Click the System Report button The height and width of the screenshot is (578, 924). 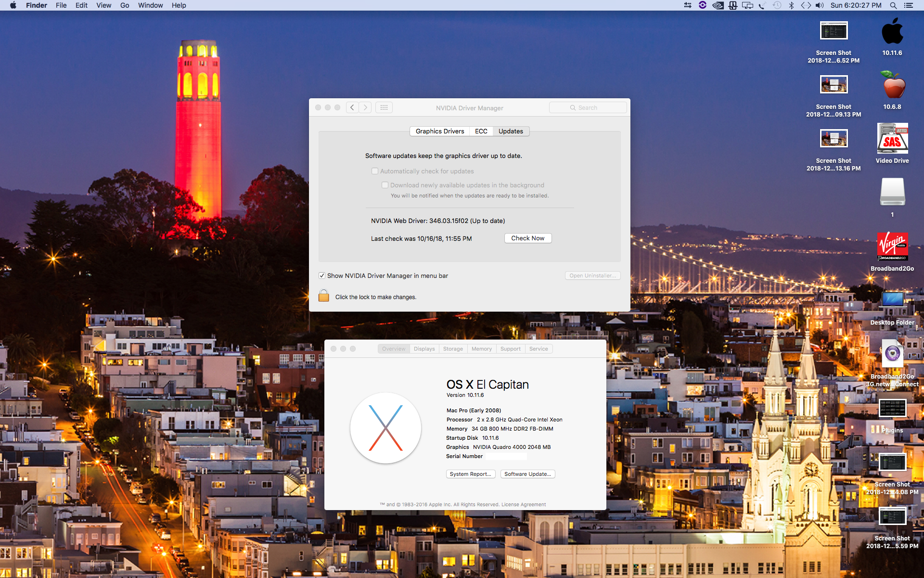470,474
